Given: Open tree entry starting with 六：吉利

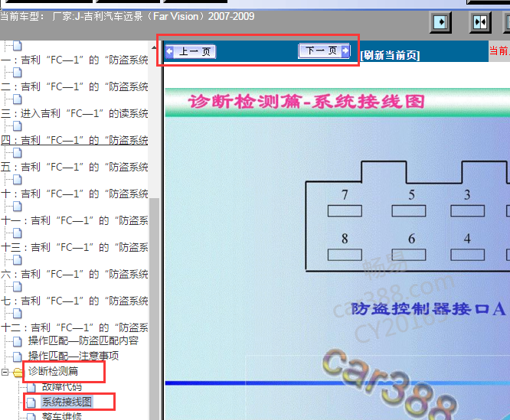Looking at the screenshot, I should click(74, 274).
